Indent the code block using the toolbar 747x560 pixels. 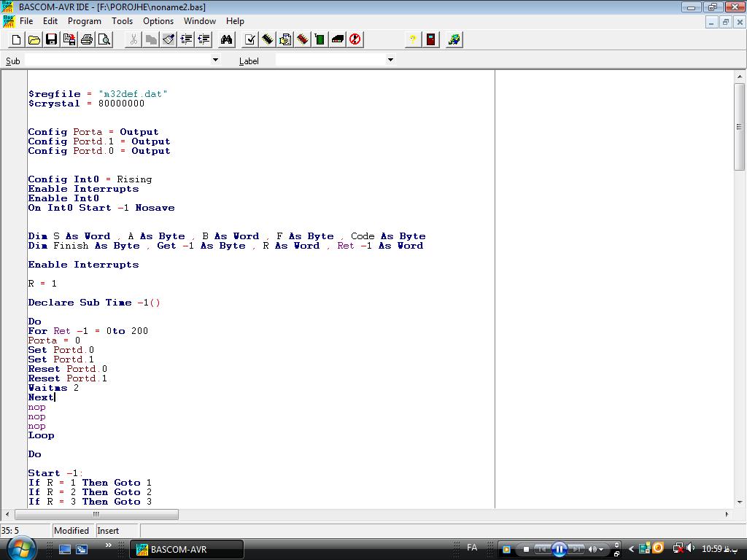187,39
